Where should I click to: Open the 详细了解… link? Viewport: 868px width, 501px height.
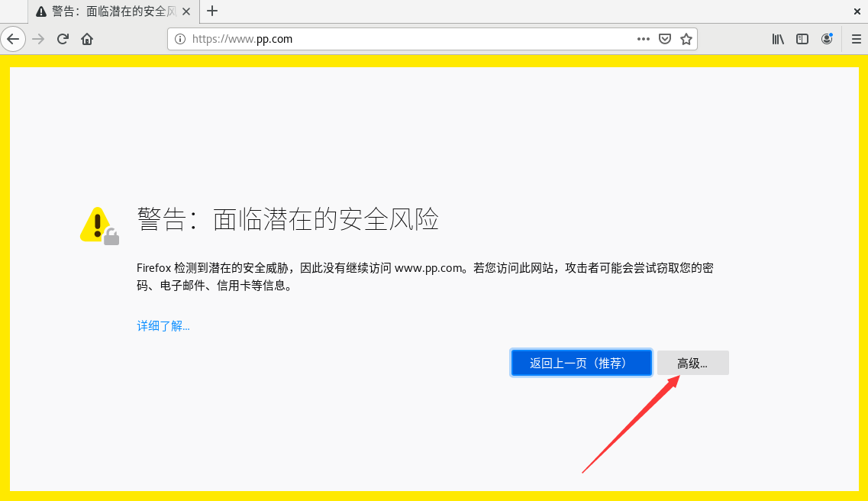click(162, 326)
